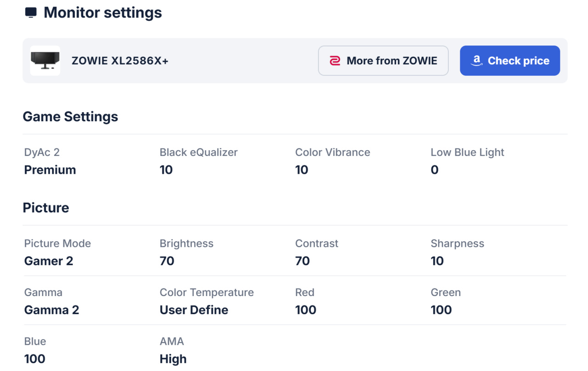Select the Color Vibrance setting value
588x371 pixels.
[302, 170]
